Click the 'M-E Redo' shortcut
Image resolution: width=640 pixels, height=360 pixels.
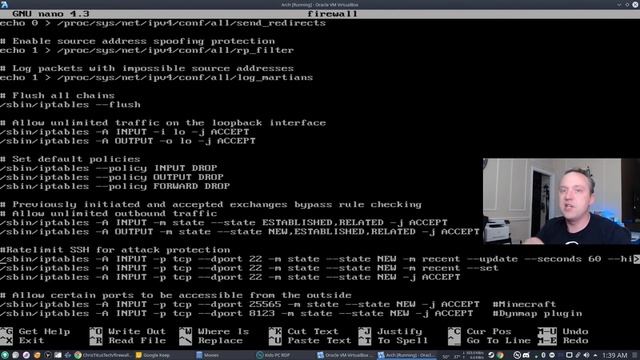point(563,340)
